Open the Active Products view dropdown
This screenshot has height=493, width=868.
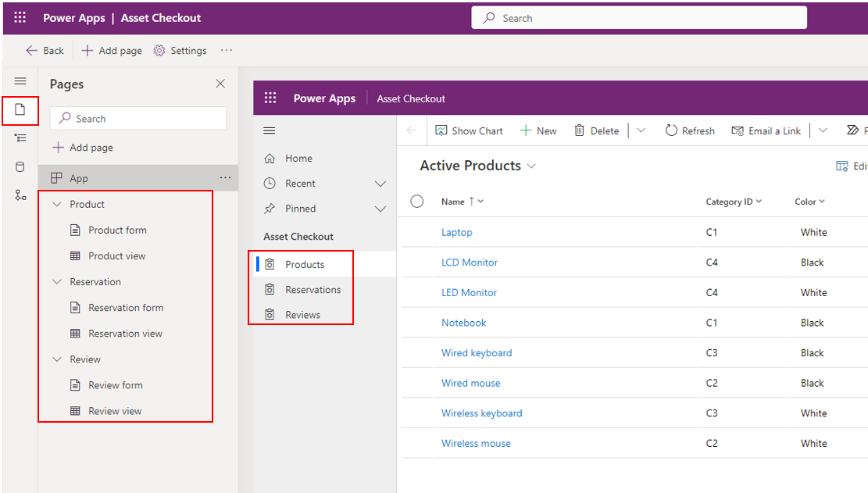pos(532,166)
